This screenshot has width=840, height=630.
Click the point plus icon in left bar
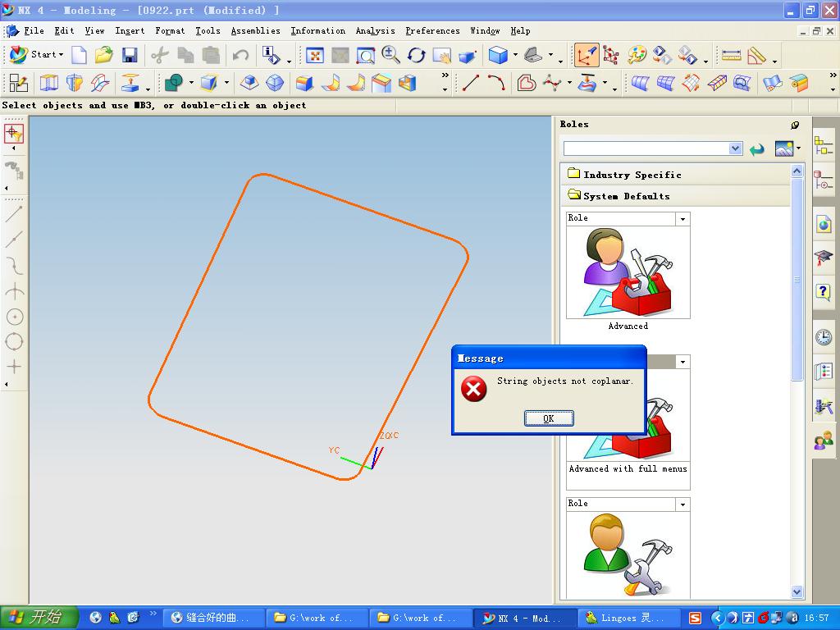(x=14, y=367)
